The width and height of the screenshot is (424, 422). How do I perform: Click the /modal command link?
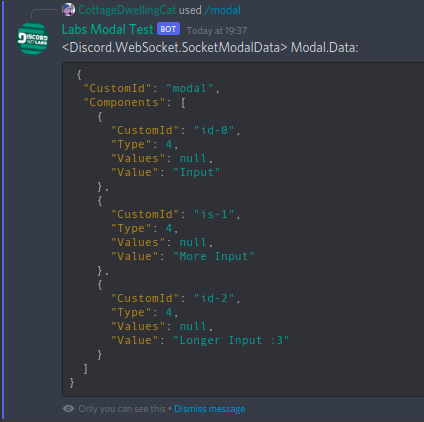point(222,10)
